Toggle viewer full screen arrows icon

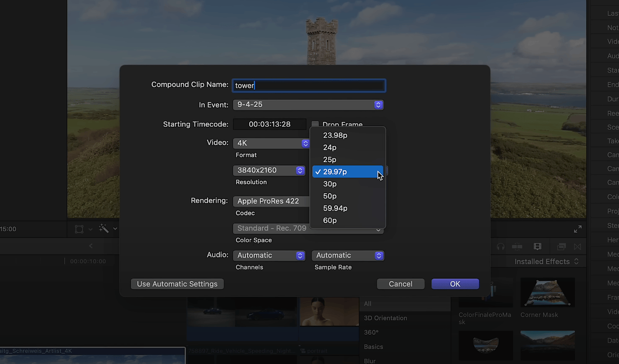click(578, 229)
